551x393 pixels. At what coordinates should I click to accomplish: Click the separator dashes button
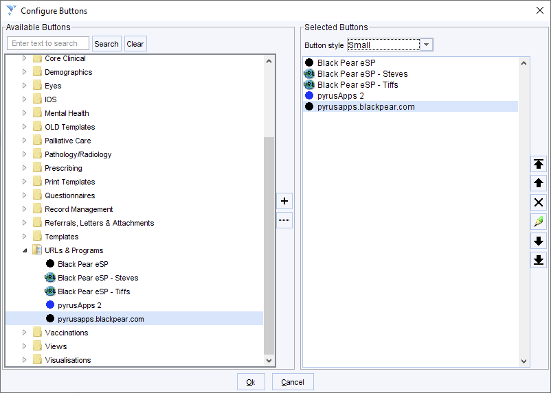284,220
